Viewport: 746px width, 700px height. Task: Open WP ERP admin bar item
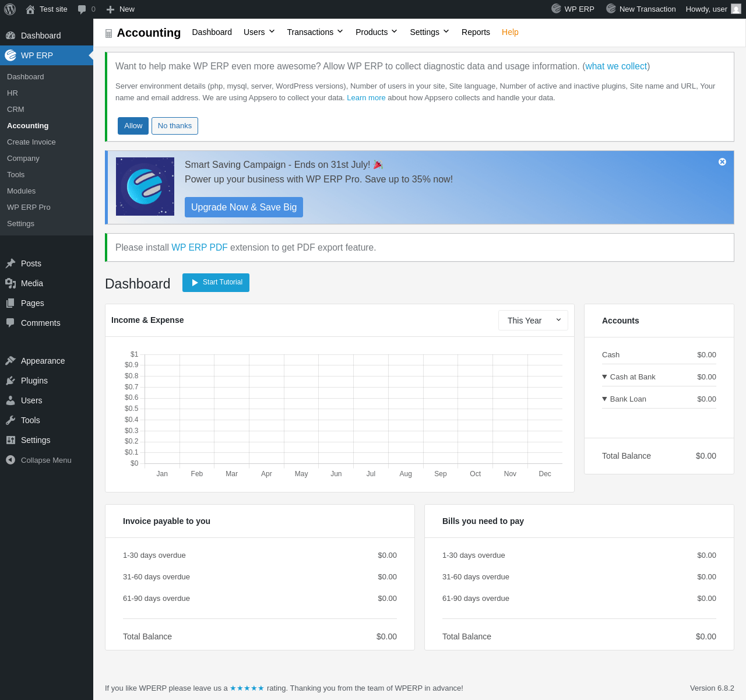click(x=573, y=9)
